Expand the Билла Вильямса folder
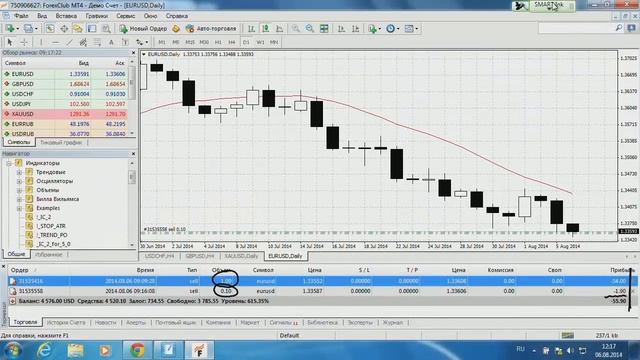Screen dimensions: 640x360 tap(19, 199)
